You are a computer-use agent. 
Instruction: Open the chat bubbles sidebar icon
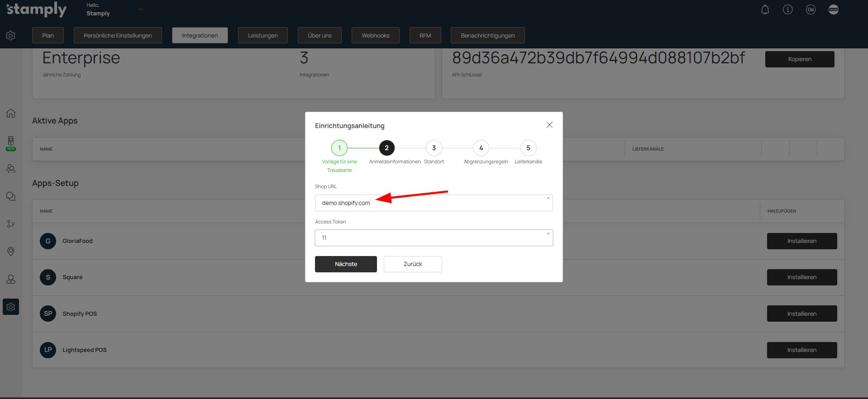11,196
